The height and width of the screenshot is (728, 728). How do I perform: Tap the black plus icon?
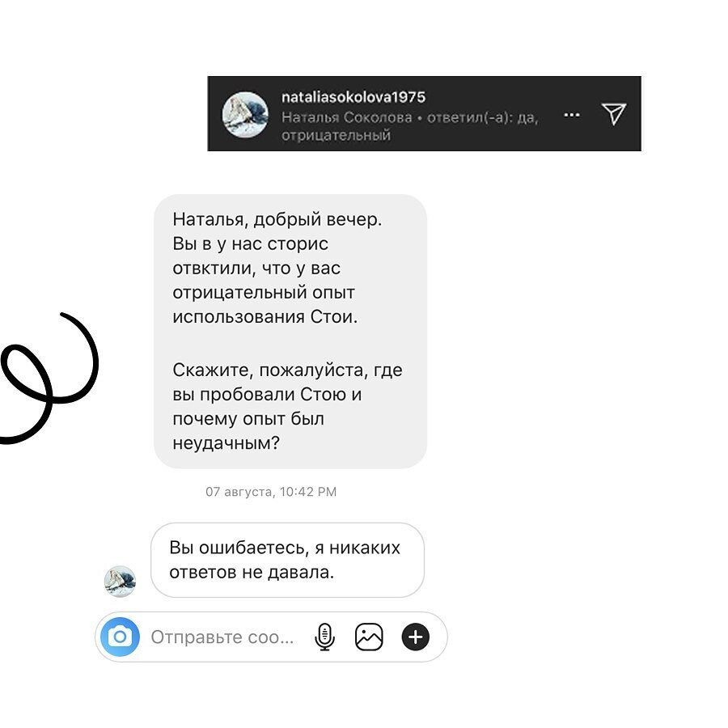415,637
